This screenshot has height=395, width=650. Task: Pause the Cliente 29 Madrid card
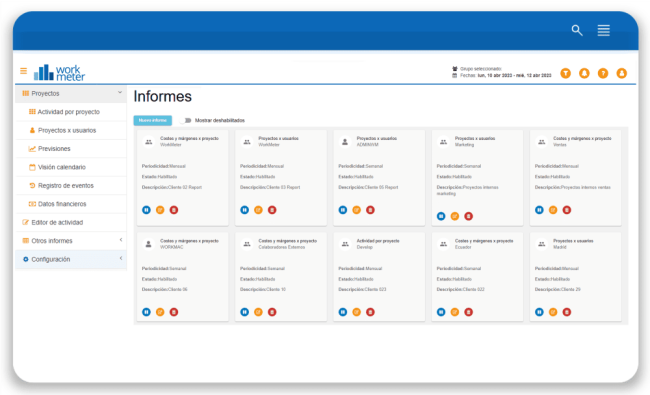539,312
